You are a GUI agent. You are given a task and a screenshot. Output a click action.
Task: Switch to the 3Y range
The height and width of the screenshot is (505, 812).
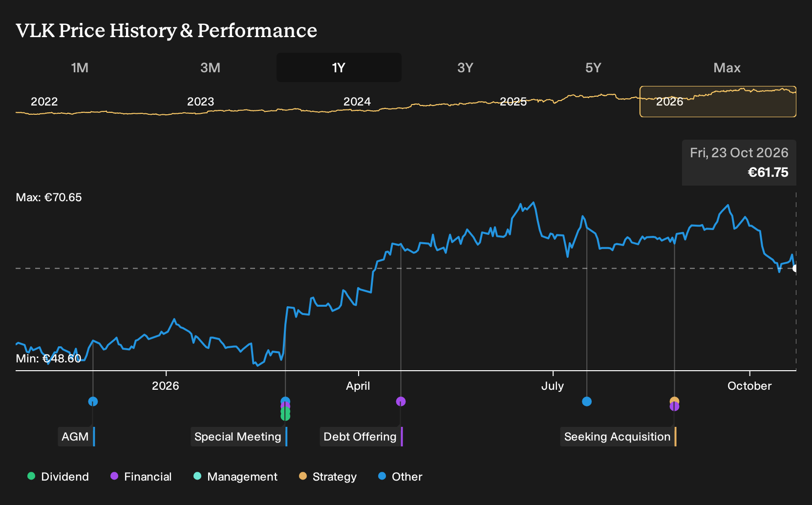pyautogui.click(x=465, y=68)
